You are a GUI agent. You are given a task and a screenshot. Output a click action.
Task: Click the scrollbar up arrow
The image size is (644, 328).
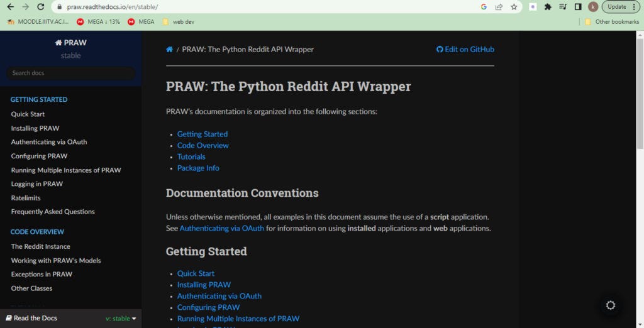(640, 35)
